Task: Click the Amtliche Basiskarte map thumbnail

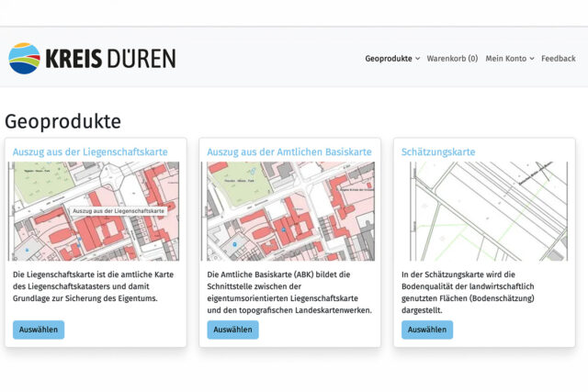Action: pyautogui.click(x=288, y=211)
